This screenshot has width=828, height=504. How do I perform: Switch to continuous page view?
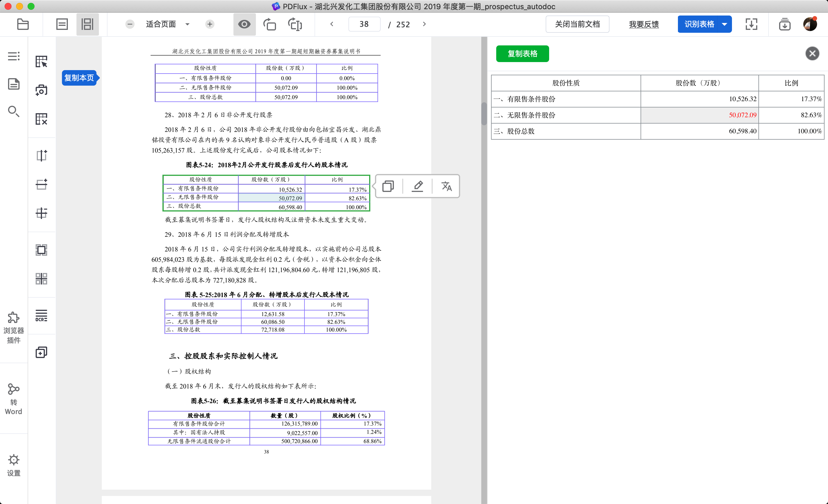click(x=87, y=24)
